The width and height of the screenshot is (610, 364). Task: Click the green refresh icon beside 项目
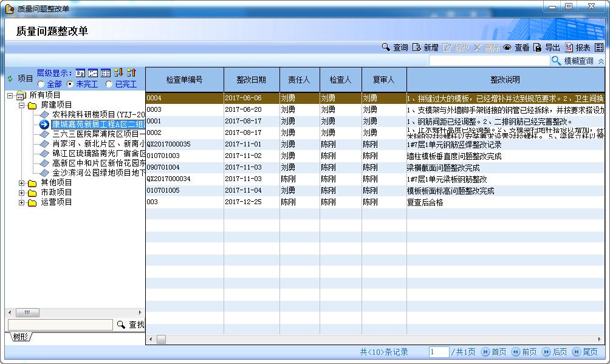click(x=10, y=78)
